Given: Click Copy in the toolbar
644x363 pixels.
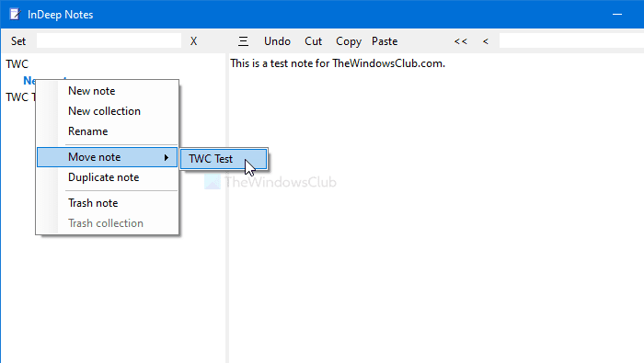Looking at the screenshot, I should tap(349, 41).
